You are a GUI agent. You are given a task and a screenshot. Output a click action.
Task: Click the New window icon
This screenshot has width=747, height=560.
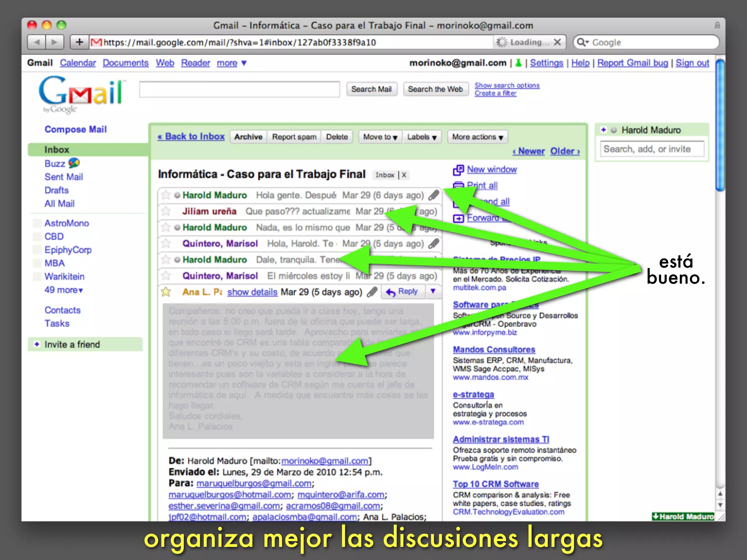458,170
